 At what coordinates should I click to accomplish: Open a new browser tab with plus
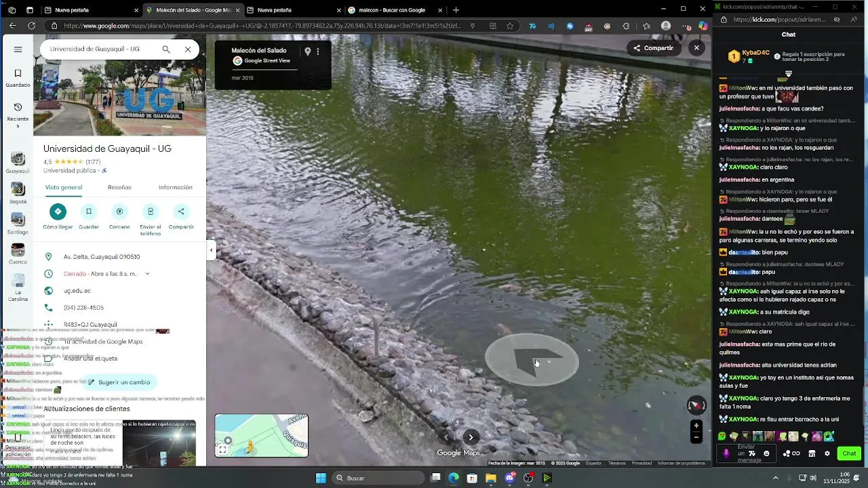456,10
